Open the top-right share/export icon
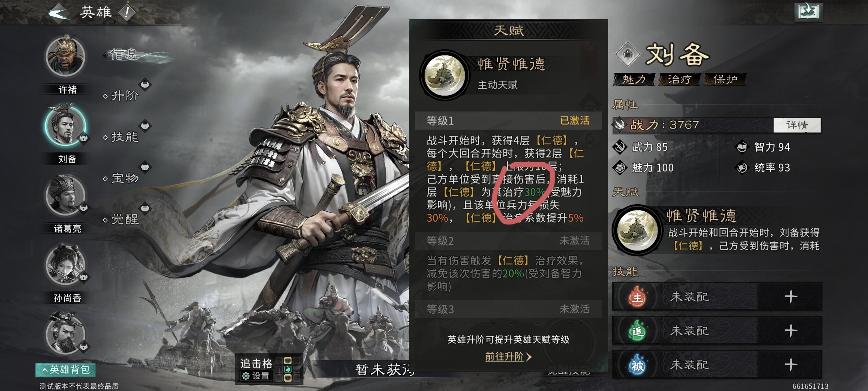 click(x=809, y=12)
